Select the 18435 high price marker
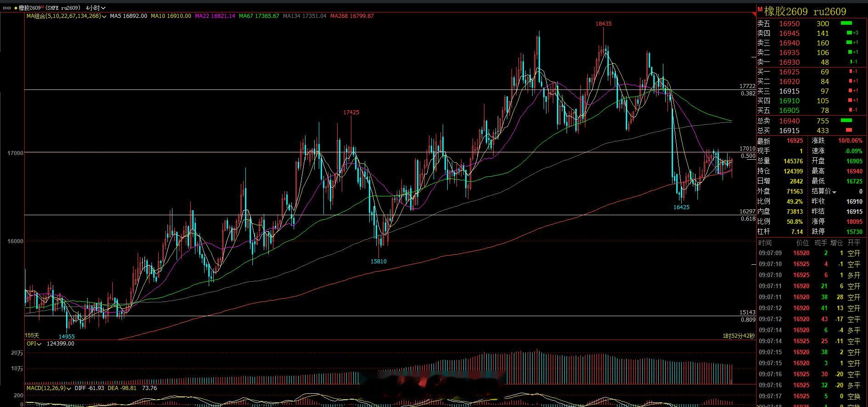The image size is (868, 407). [603, 24]
